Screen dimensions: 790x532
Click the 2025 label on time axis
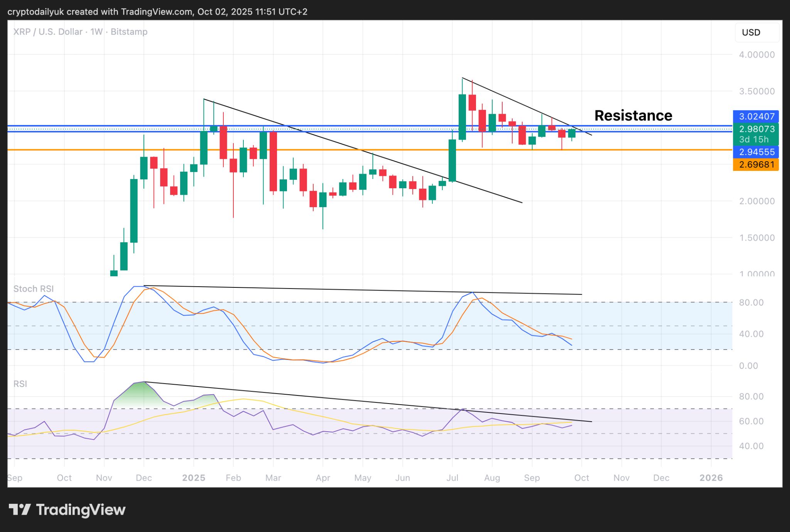(194, 478)
